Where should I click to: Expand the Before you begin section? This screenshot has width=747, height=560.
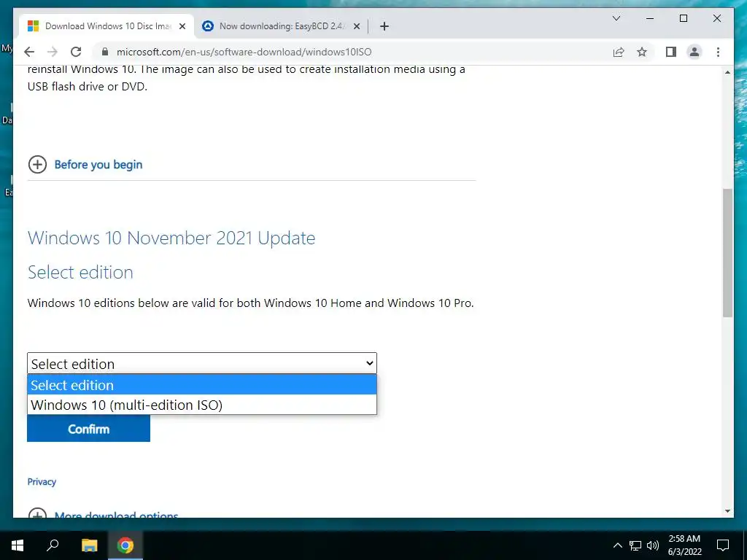coord(37,164)
